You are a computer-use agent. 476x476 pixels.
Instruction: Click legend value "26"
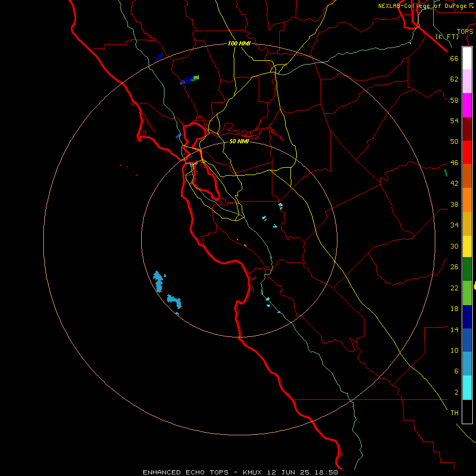(x=454, y=267)
